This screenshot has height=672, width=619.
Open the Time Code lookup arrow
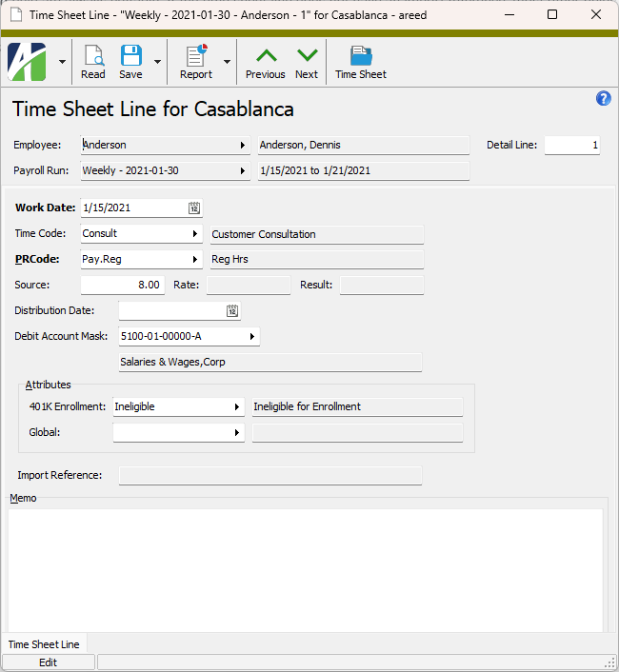point(195,233)
